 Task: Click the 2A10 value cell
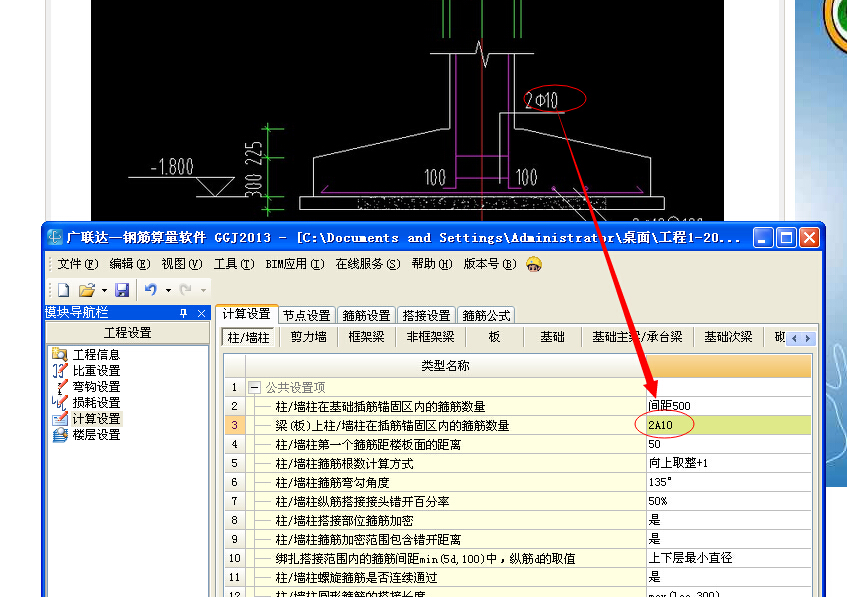point(729,425)
